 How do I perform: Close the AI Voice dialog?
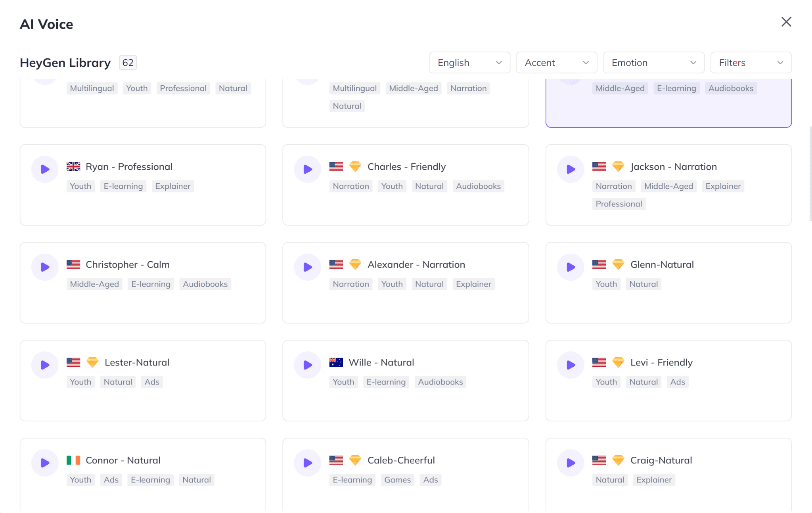pyautogui.click(x=786, y=22)
